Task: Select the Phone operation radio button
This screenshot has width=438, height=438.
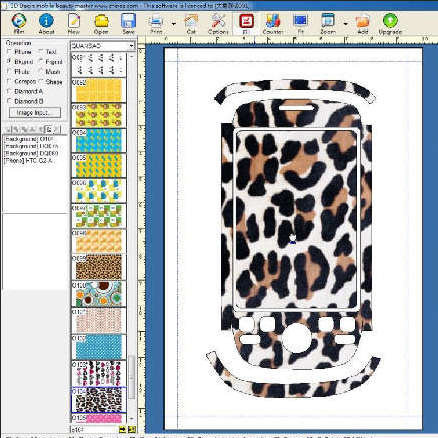Action: (9, 52)
